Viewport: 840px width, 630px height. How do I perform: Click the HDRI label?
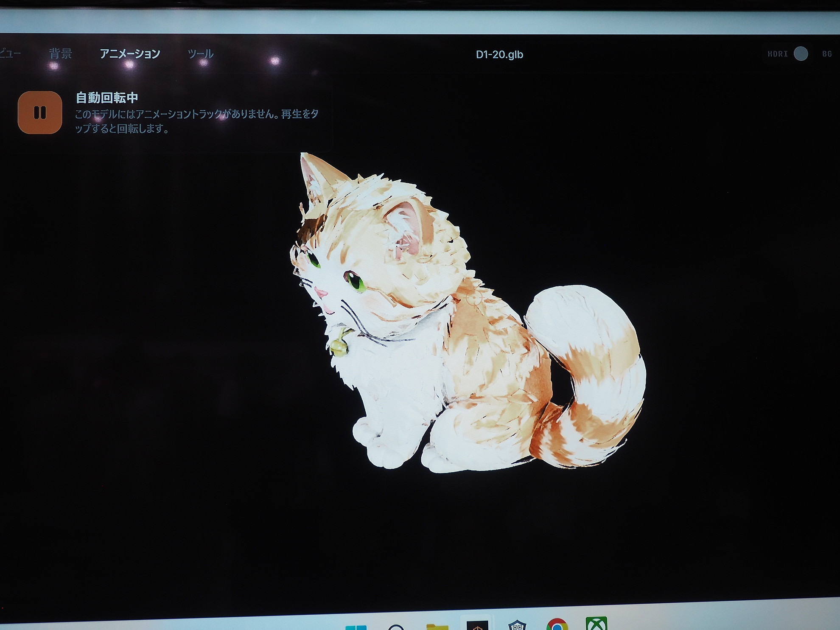point(778,54)
